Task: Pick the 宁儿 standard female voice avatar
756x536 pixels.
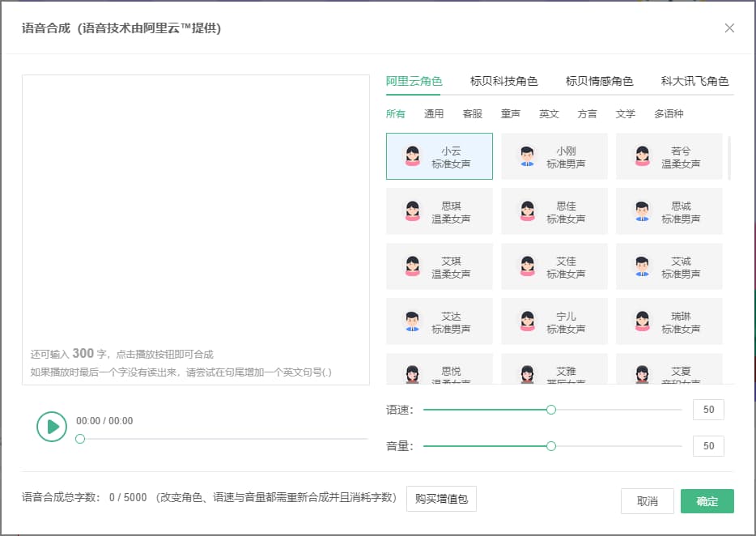Action: [528, 321]
